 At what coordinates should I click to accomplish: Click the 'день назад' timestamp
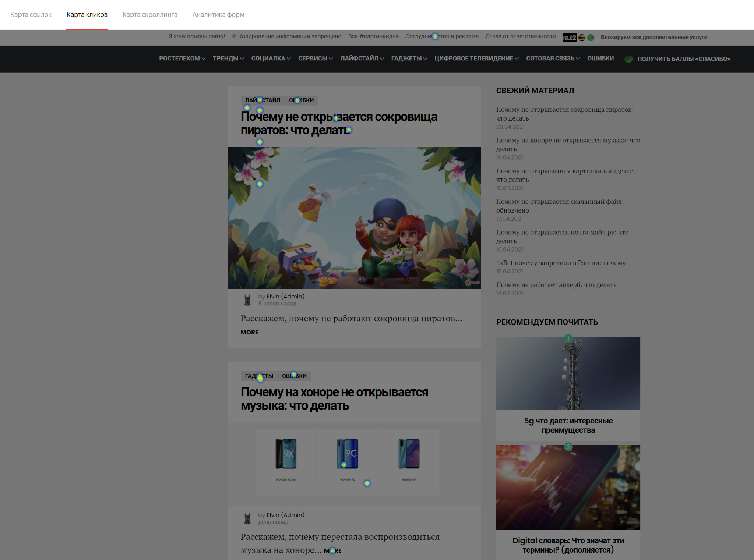click(273, 522)
